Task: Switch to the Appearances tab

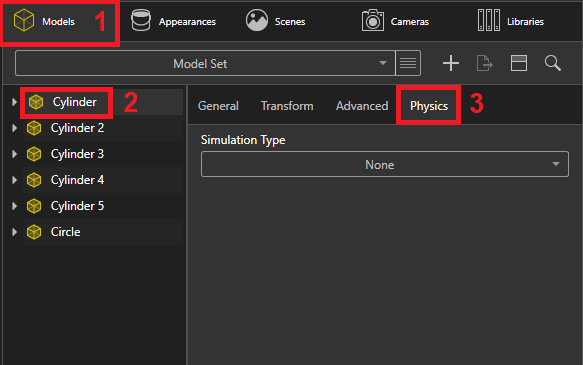Action: pyautogui.click(x=173, y=22)
